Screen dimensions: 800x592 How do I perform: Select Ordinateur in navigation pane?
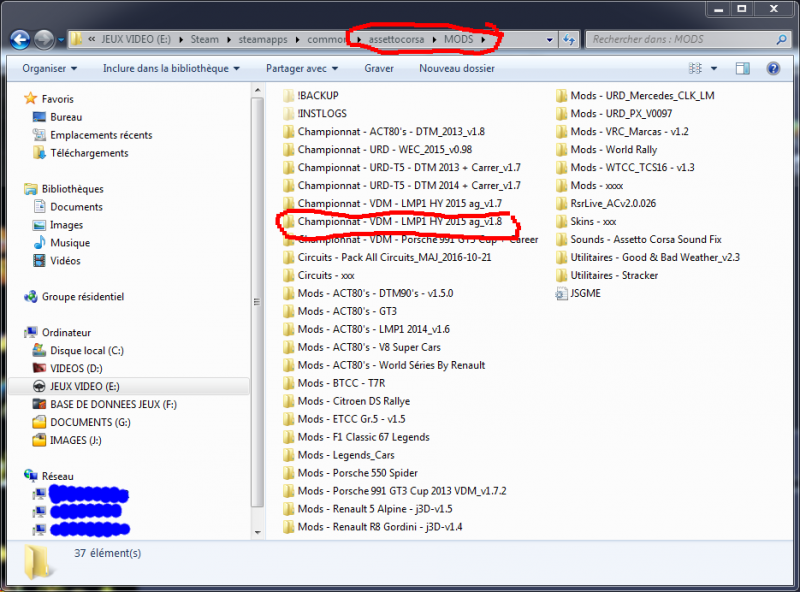66,333
